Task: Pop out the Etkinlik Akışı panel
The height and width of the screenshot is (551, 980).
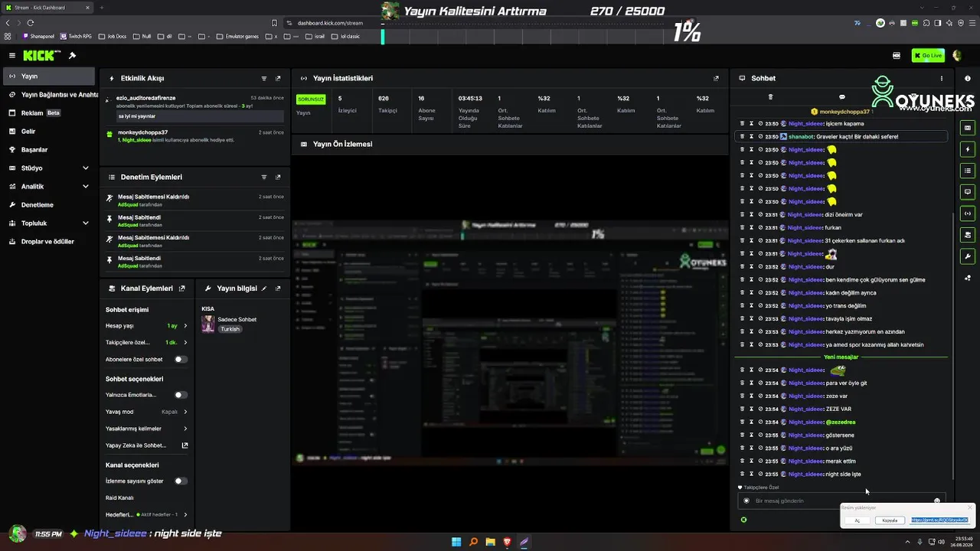Action: coord(278,78)
